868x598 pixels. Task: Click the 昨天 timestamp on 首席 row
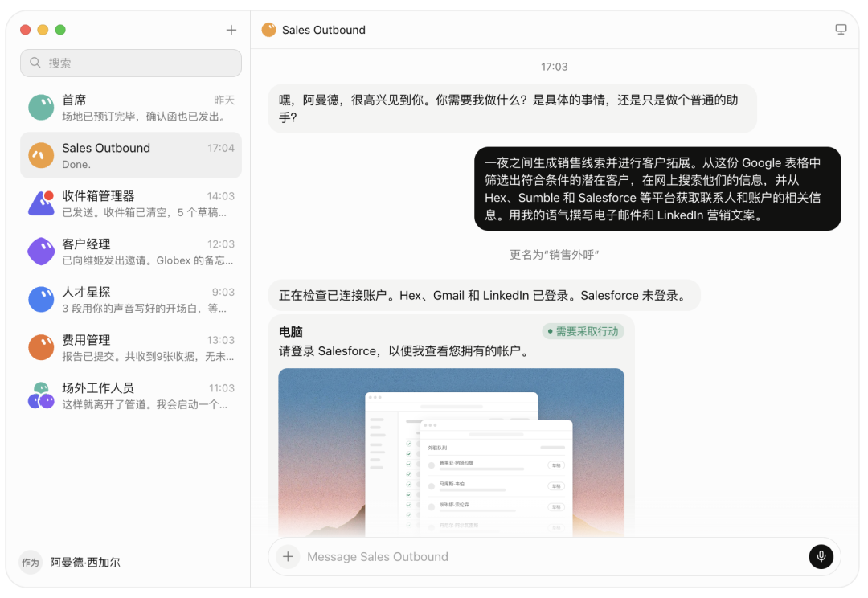click(224, 100)
